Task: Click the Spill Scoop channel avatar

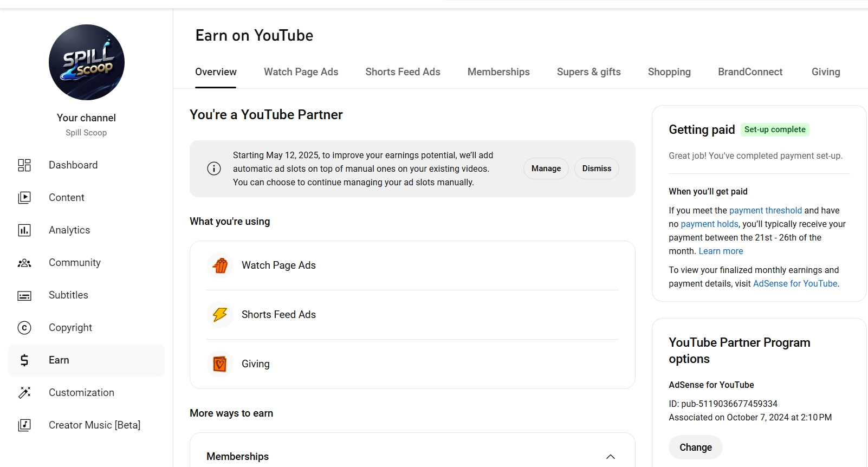Action: pyautogui.click(x=87, y=62)
